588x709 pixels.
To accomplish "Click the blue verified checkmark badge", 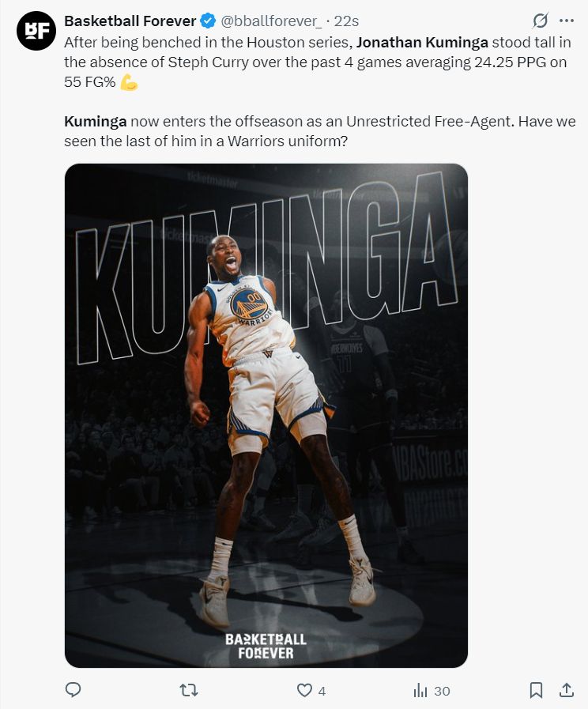I will [x=207, y=21].
